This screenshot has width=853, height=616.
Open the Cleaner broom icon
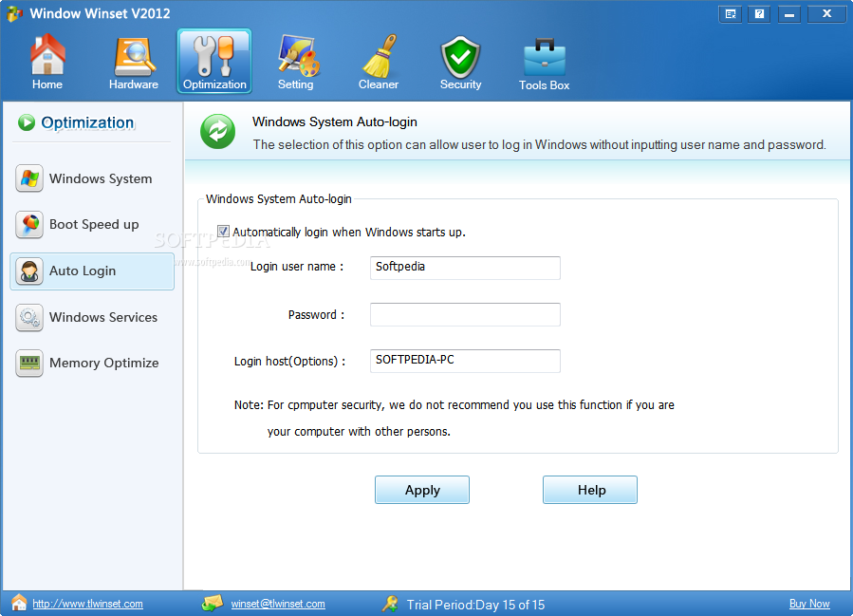point(380,56)
